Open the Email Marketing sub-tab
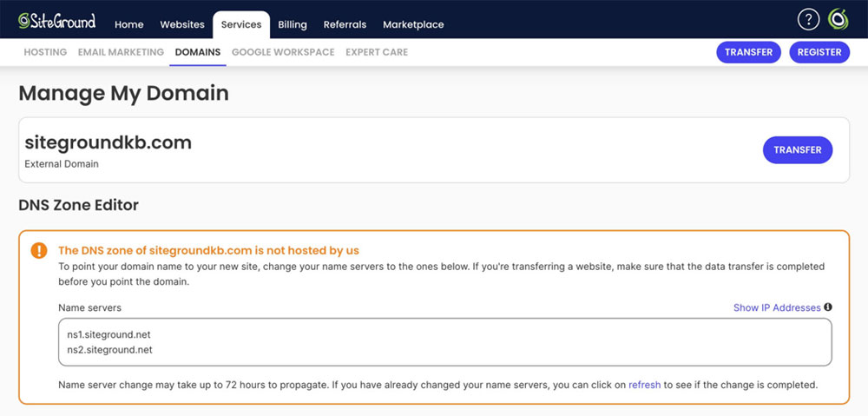 pyautogui.click(x=121, y=52)
